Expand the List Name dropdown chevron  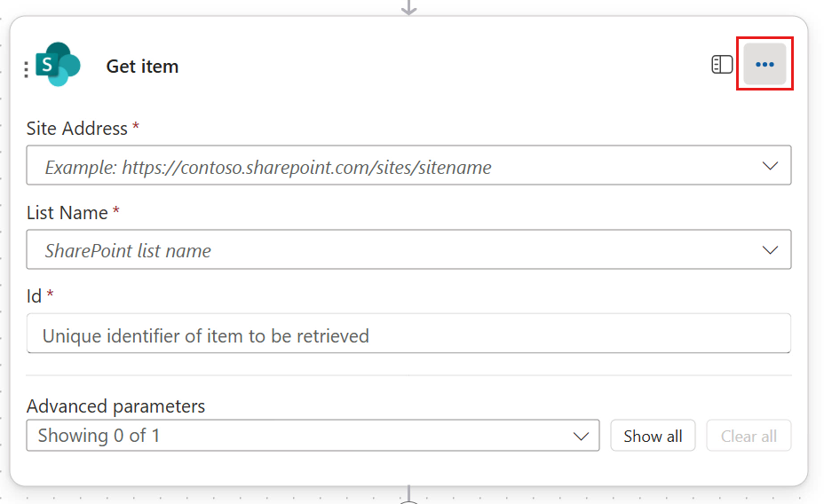pyautogui.click(x=770, y=250)
